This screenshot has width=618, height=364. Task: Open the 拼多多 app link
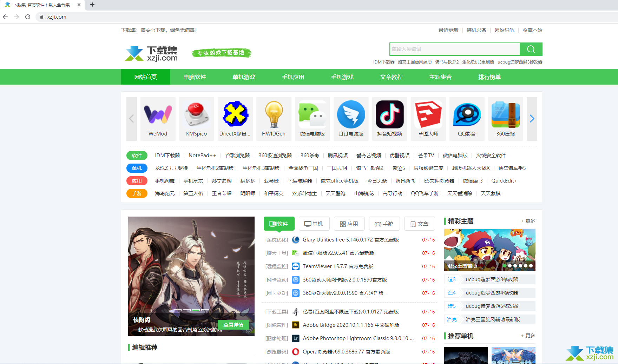248,181
